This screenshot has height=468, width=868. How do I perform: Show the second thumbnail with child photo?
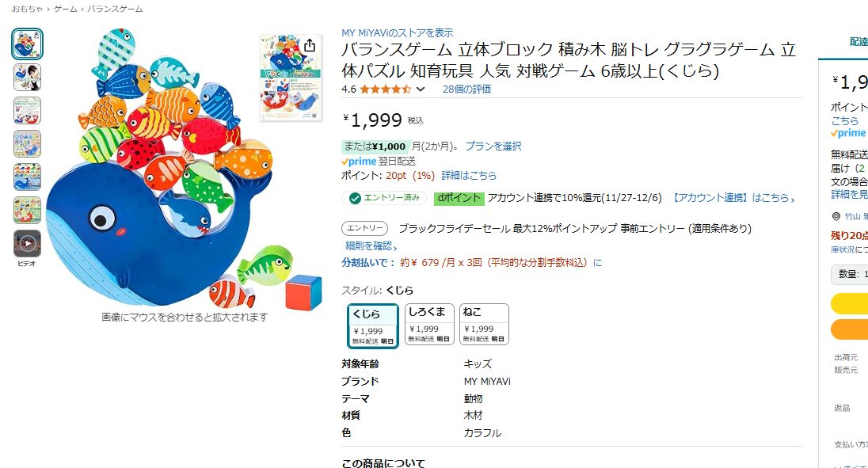27,77
